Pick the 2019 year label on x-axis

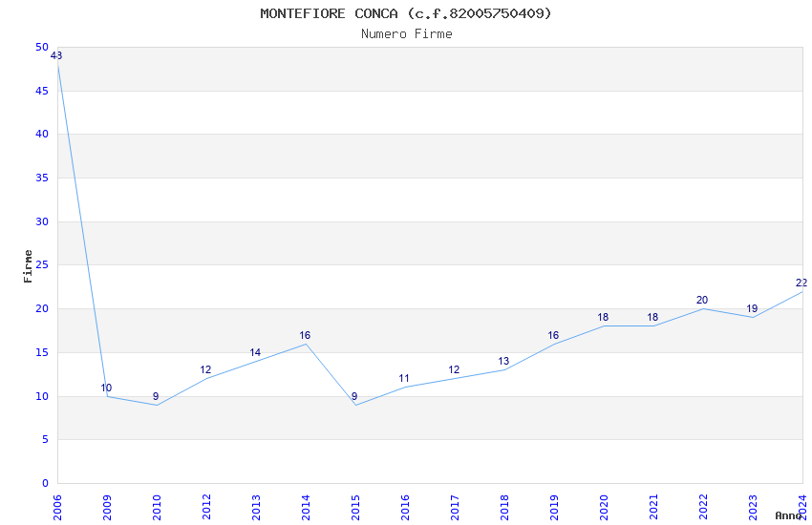pos(554,508)
